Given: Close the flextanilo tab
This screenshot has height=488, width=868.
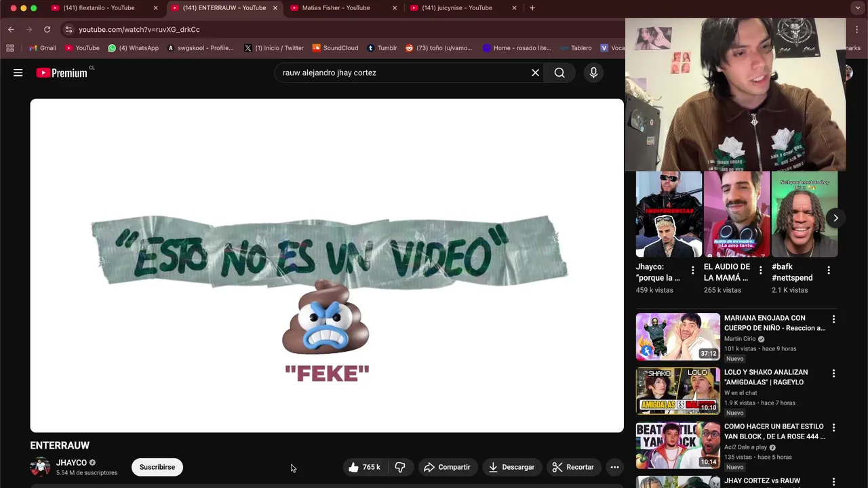Looking at the screenshot, I should (155, 8).
